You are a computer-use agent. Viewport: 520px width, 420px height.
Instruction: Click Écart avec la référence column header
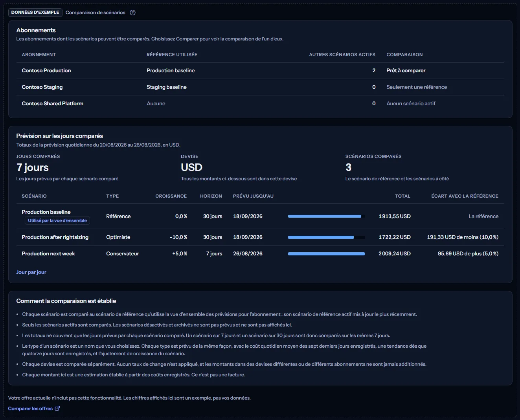[x=465, y=196]
